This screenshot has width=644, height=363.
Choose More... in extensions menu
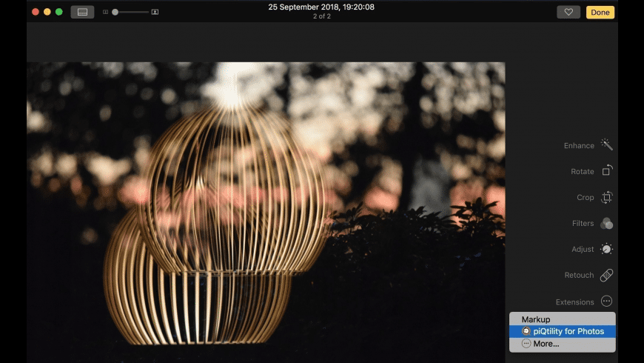pyautogui.click(x=563, y=343)
